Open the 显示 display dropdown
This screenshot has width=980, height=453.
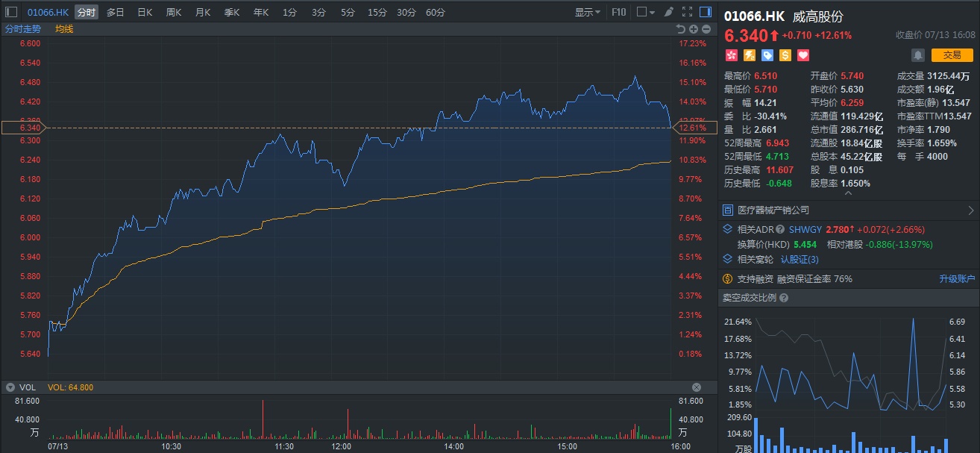[x=588, y=12]
